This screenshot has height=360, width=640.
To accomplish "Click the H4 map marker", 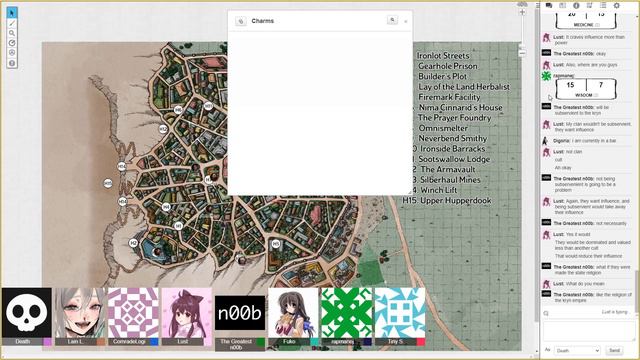I will [166, 207].
